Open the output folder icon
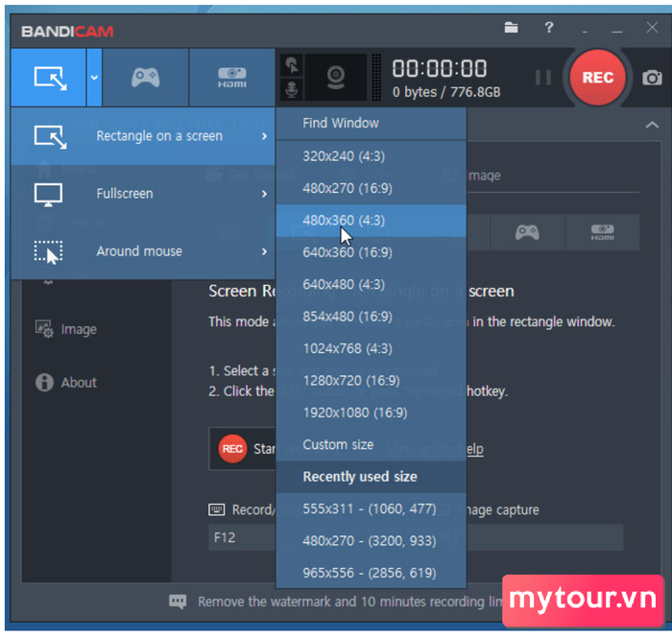672x638 pixels. 511,28
